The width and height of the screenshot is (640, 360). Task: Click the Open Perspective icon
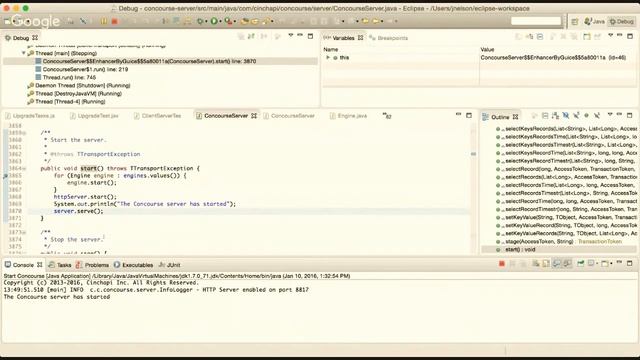[x=575, y=21]
